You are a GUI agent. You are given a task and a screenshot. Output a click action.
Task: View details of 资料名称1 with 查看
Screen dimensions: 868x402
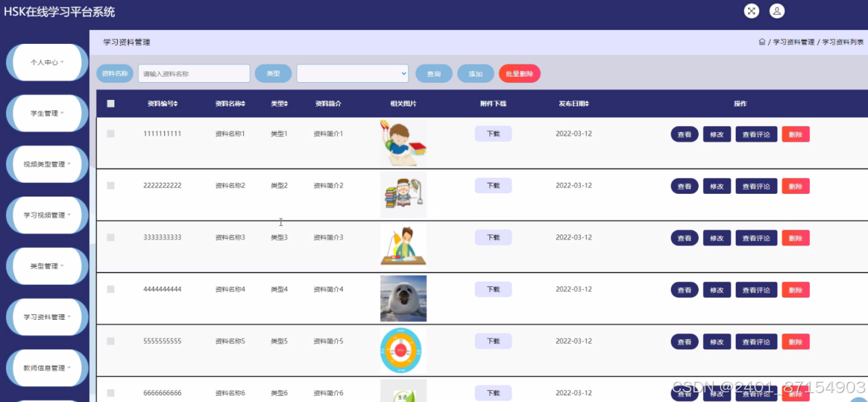coord(684,134)
